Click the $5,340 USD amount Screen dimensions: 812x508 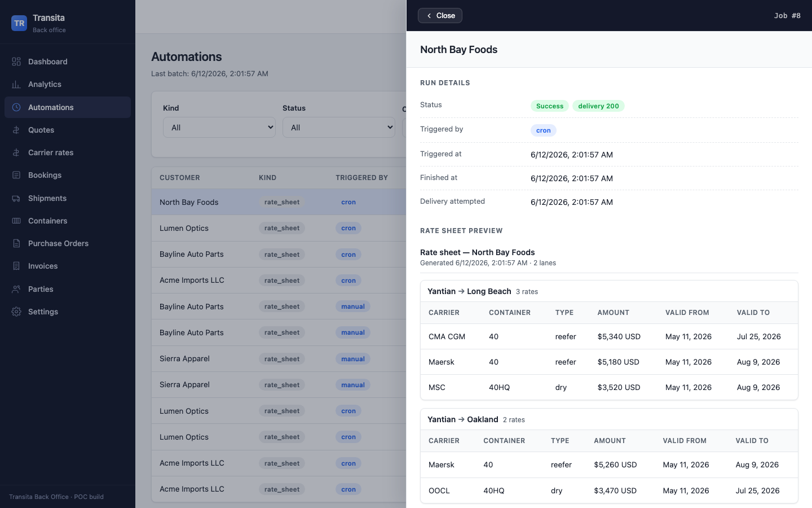619,336
